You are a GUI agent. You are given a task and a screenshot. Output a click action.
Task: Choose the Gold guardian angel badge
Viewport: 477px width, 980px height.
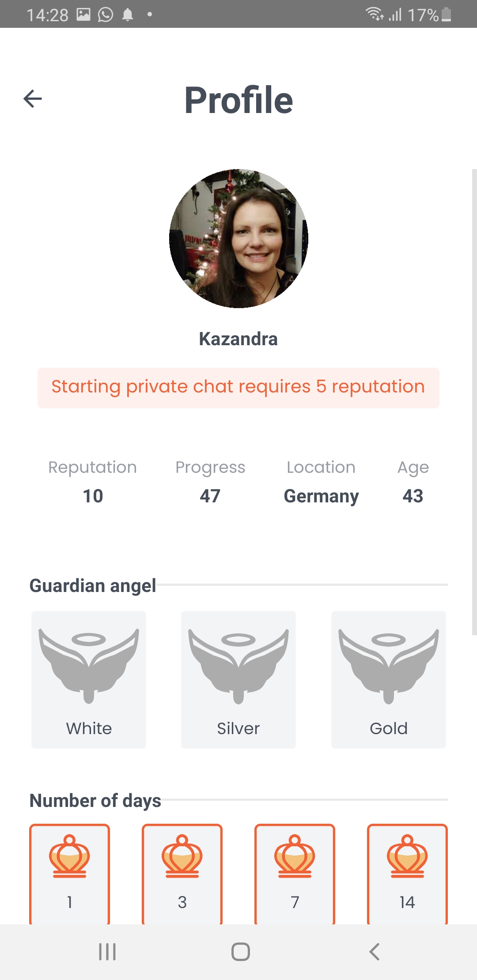(x=389, y=679)
